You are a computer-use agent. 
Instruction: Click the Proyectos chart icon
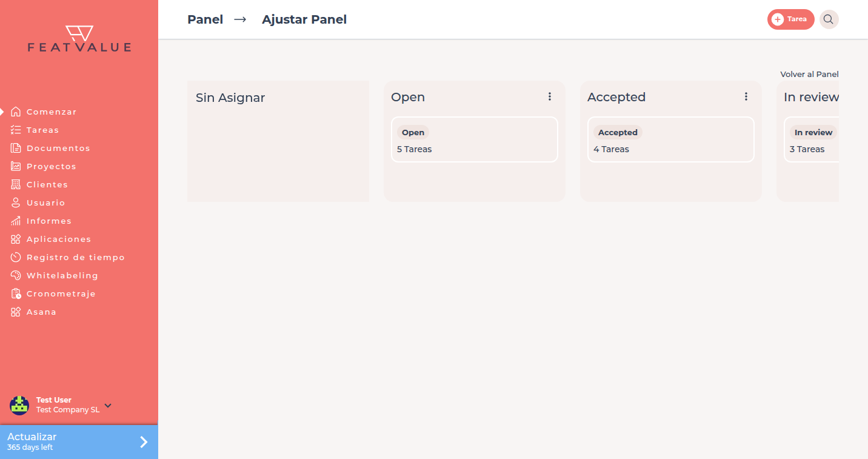tap(16, 166)
